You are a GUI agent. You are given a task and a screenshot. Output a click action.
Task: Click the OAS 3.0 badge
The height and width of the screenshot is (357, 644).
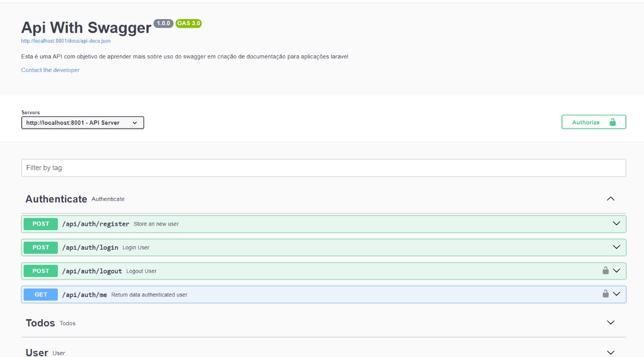coord(189,23)
